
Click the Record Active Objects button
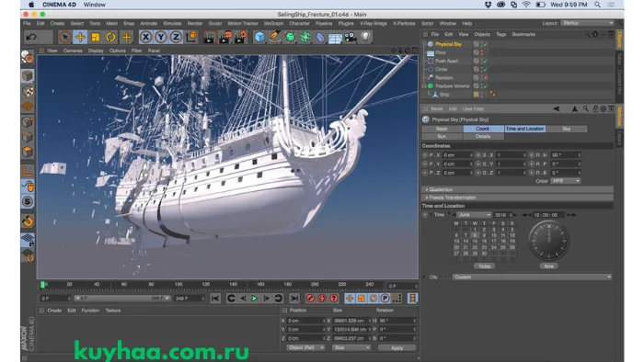311,299
